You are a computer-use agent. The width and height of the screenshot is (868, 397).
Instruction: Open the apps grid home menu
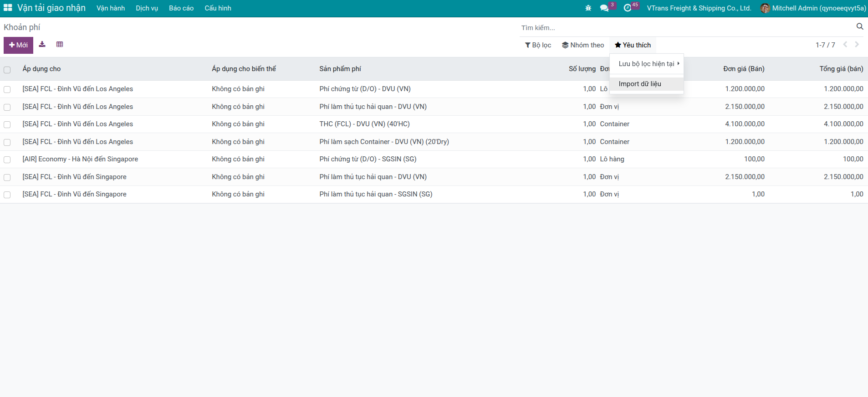click(8, 8)
